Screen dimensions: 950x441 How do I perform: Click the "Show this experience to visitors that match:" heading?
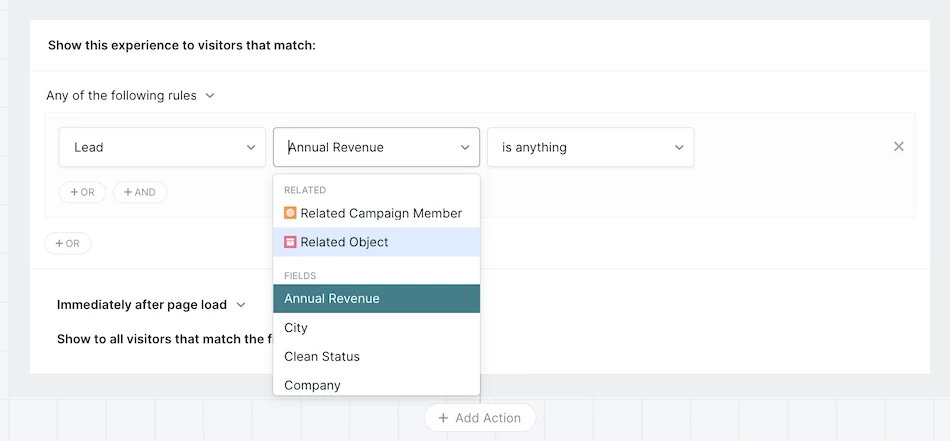[x=182, y=45]
